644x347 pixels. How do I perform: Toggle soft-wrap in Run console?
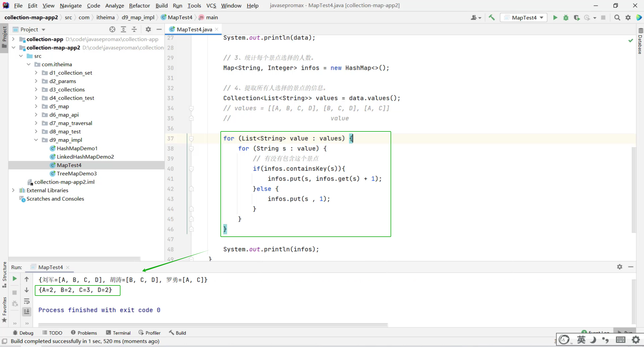(x=26, y=301)
